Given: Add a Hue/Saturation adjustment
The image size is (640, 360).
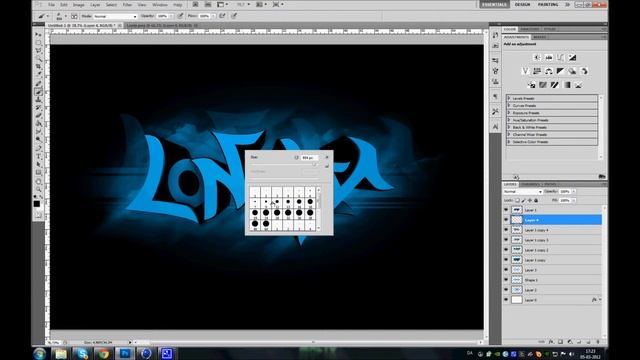Looking at the screenshot, I should click(x=537, y=71).
